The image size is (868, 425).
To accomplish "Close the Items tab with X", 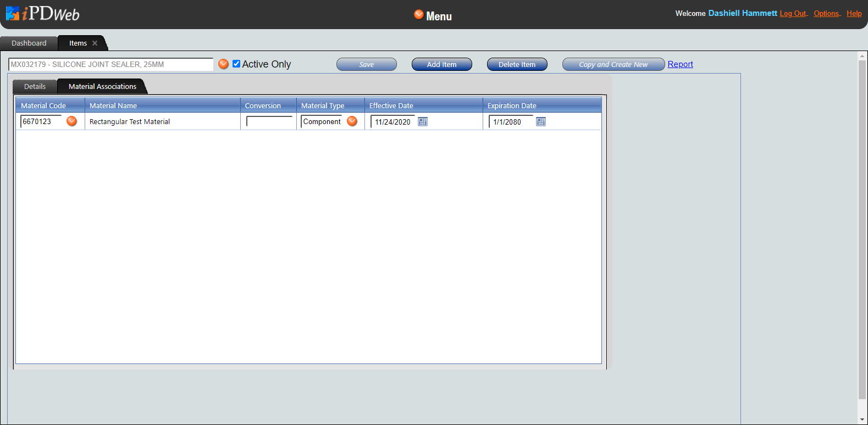I will (95, 43).
